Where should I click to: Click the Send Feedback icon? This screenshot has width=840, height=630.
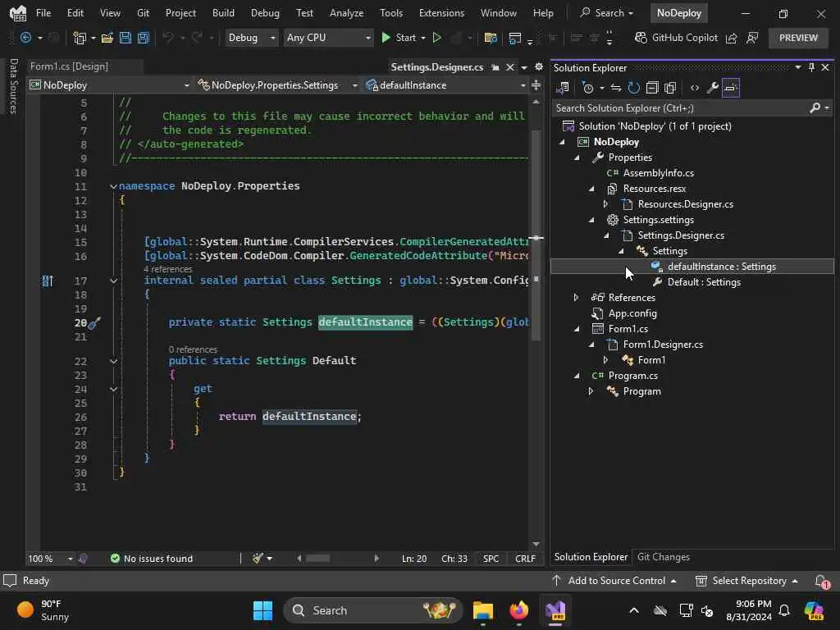tap(752, 38)
